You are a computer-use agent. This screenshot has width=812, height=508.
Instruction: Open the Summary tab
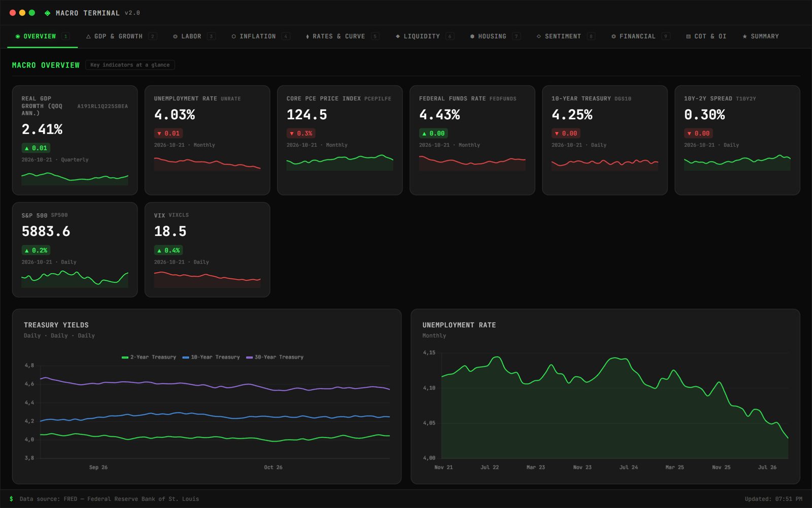click(x=760, y=37)
